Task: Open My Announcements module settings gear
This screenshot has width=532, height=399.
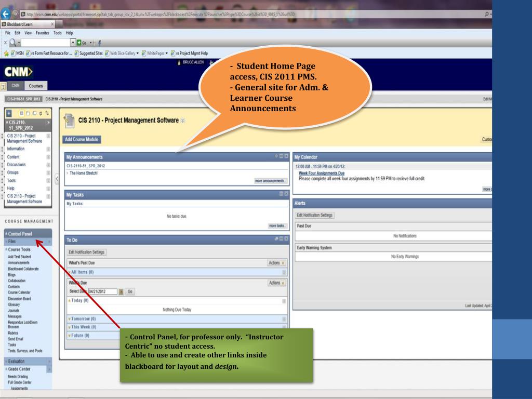Action: pos(276,156)
